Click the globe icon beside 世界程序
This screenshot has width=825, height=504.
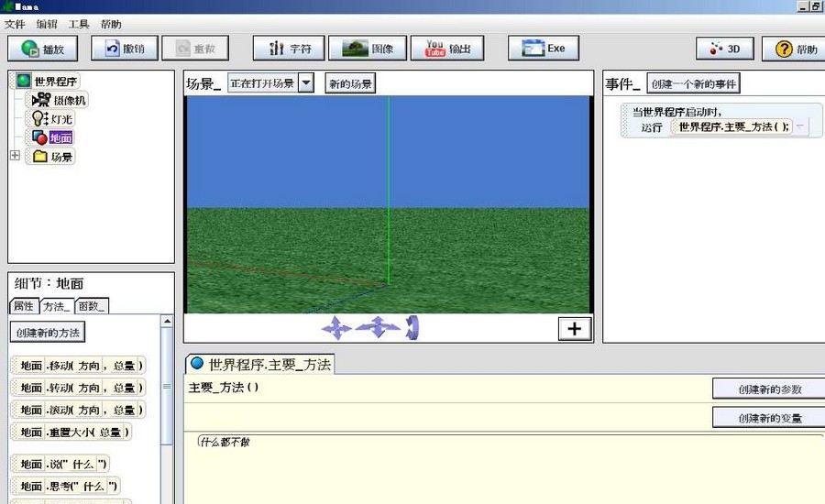point(24,81)
